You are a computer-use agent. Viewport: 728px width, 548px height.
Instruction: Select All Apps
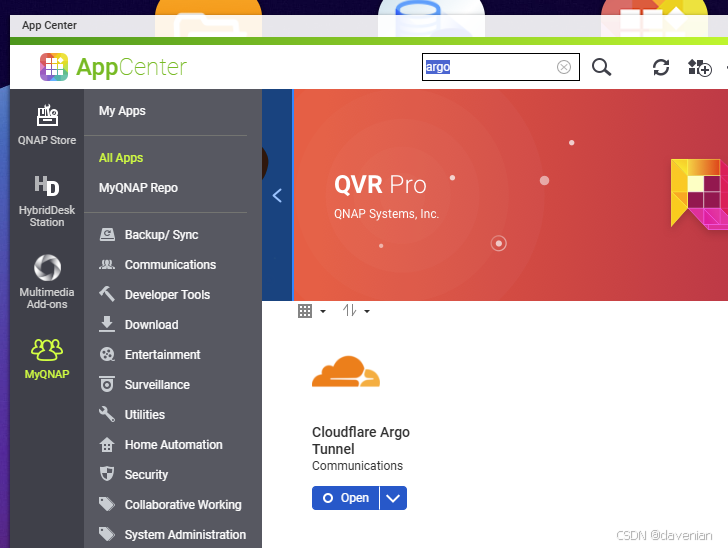tap(121, 158)
